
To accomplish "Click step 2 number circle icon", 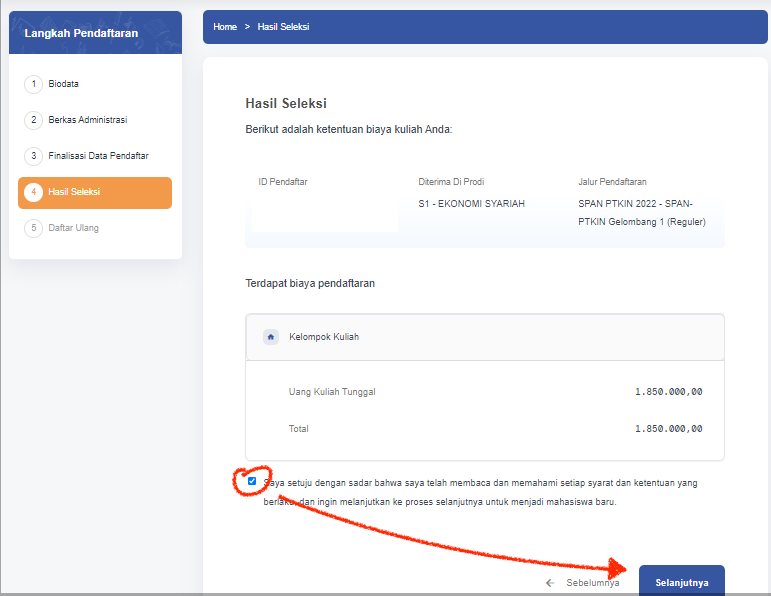I will (33, 120).
